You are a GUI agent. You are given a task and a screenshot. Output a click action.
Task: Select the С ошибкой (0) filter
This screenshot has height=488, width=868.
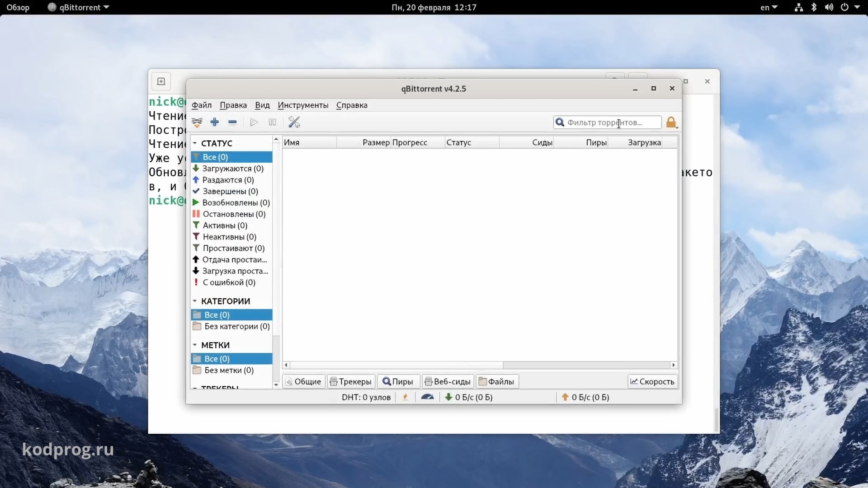pyautogui.click(x=231, y=282)
